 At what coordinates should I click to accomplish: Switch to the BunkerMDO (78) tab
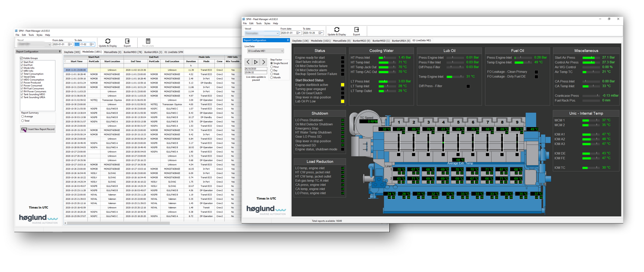click(x=133, y=52)
